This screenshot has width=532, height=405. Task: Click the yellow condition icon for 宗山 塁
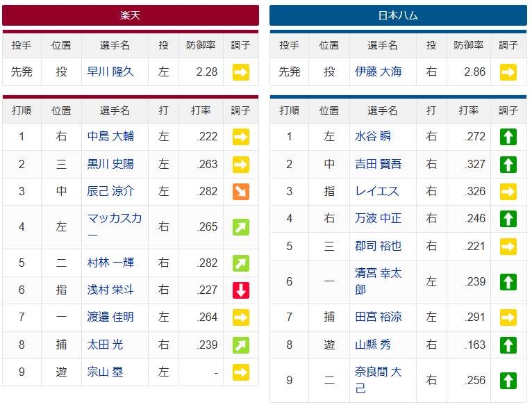tap(241, 372)
